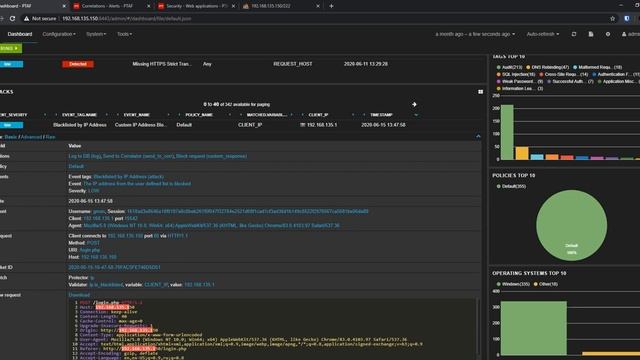Click the LOW severity link
Viewport: 640px width, 360px height.
93,191
